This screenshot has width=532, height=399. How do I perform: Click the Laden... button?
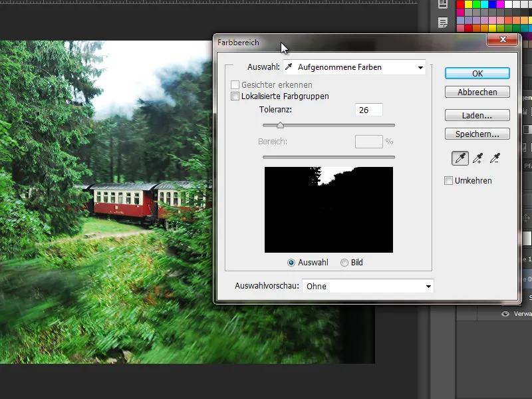pyautogui.click(x=477, y=115)
